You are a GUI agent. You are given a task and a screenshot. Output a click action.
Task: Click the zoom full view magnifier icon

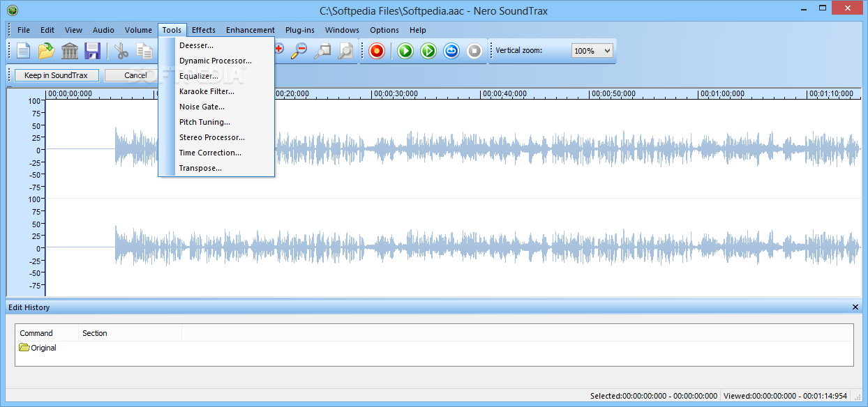pos(345,51)
